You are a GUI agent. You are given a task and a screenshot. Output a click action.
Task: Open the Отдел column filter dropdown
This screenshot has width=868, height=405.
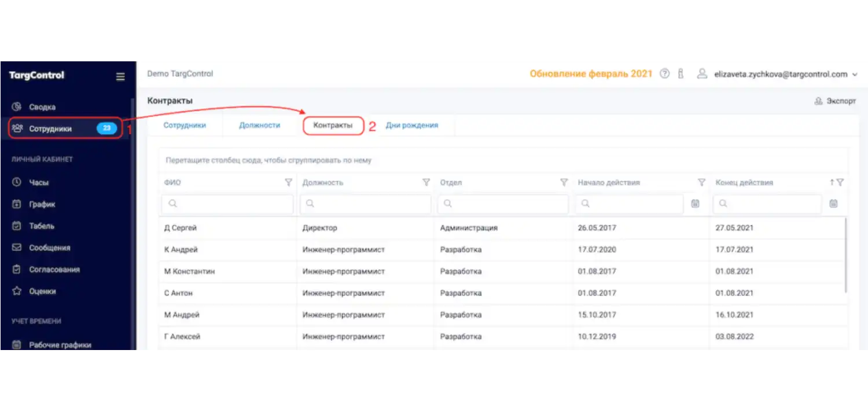pyautogui.click(x=564, y=182)
